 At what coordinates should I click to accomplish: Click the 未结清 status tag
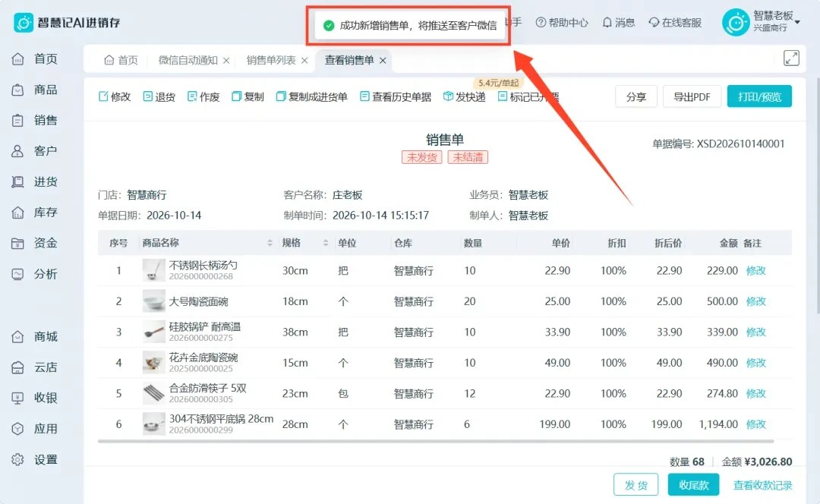pyautogui.click(x=468, y=157)
